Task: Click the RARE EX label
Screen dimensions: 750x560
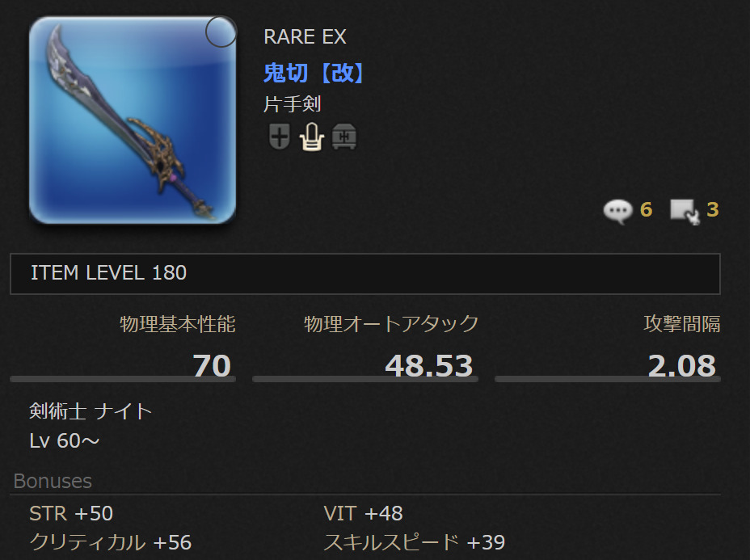Action: [x=305, y=37]
